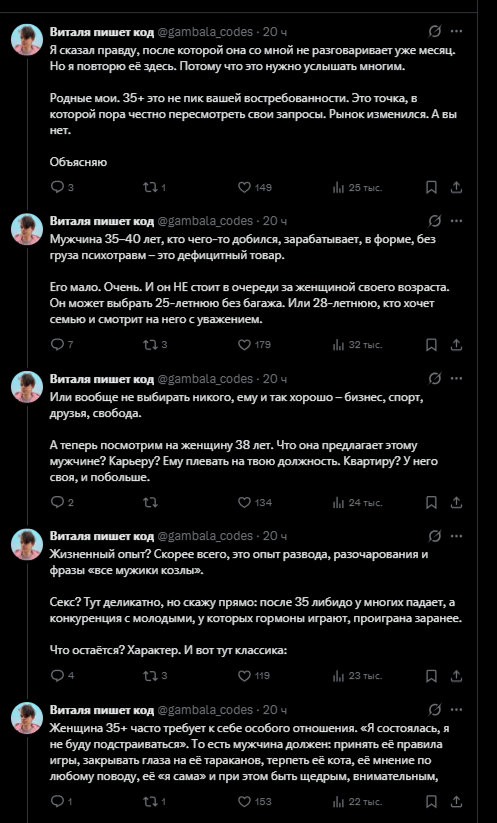Share the first tweet via share icon

coord(457,187)
